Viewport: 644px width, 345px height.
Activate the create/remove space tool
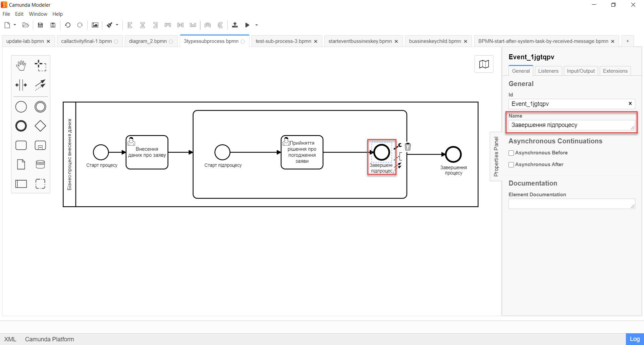click(21, 85)
